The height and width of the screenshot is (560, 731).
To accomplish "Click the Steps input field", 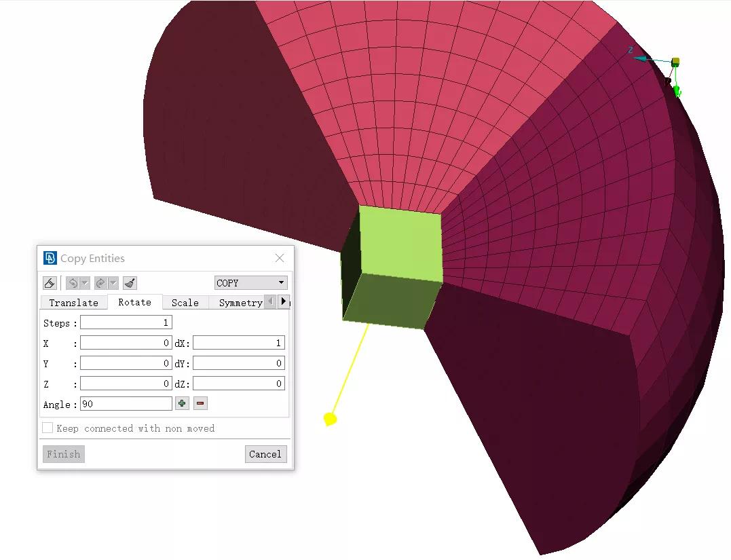I will [x=126, y=322].
